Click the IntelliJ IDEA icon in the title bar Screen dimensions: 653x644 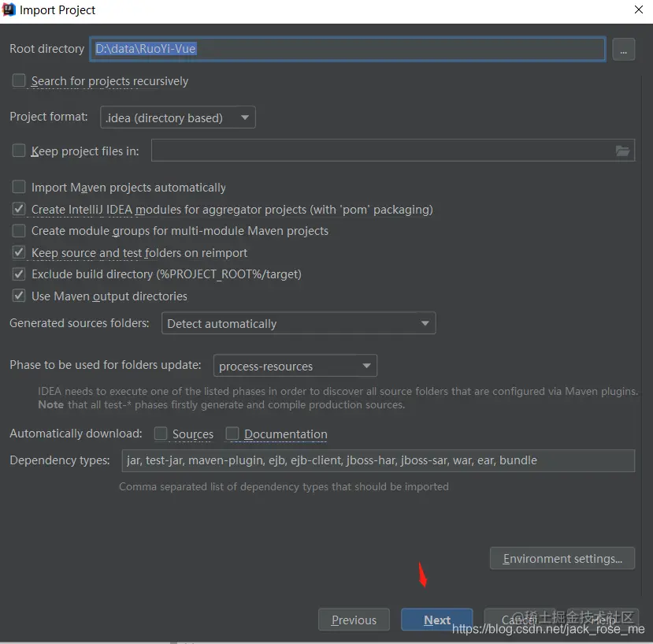click(9, 9)
